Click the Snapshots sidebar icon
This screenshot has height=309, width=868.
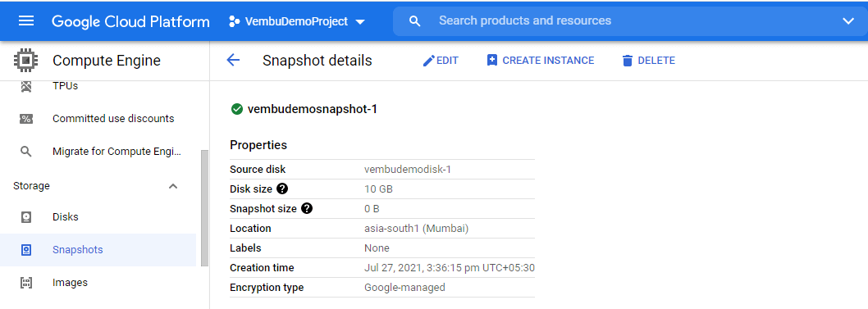tap(26, 250)
